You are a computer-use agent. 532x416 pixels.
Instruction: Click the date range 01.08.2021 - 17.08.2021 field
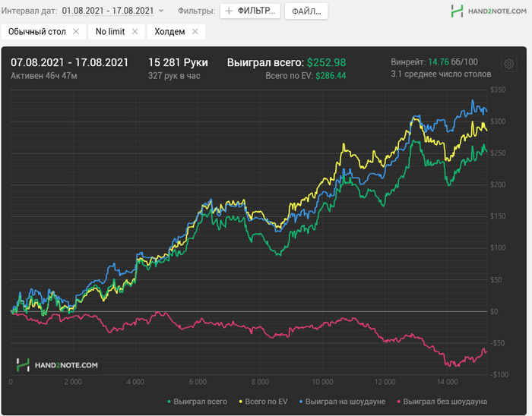point(108,11)
